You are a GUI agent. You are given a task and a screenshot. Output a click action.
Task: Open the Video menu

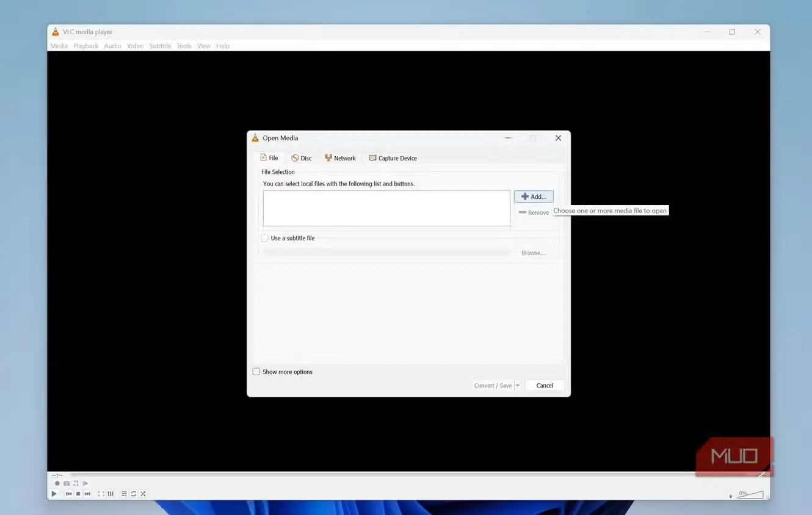coord(135,46)
